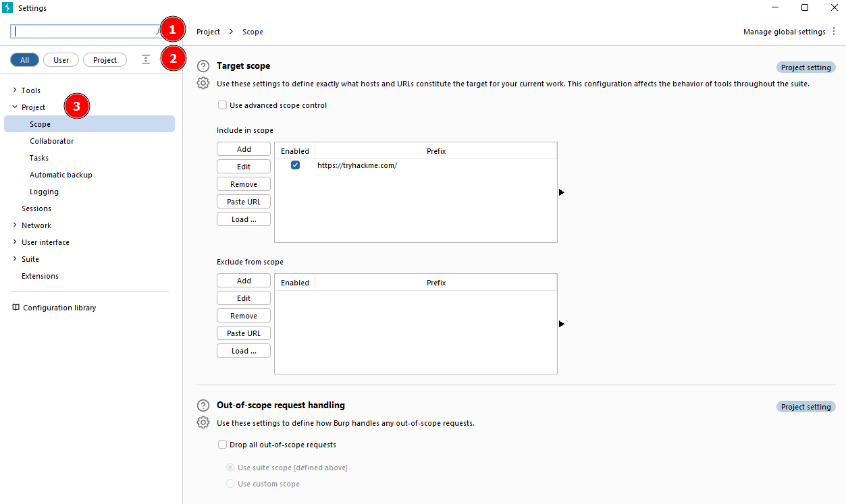Click the collapse-all tree icon beside filter pills

146,59
